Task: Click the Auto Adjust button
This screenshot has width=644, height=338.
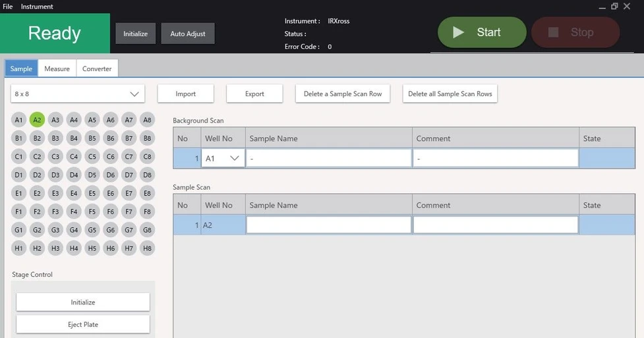Action: pyautogui.click(x=188, y=34)
